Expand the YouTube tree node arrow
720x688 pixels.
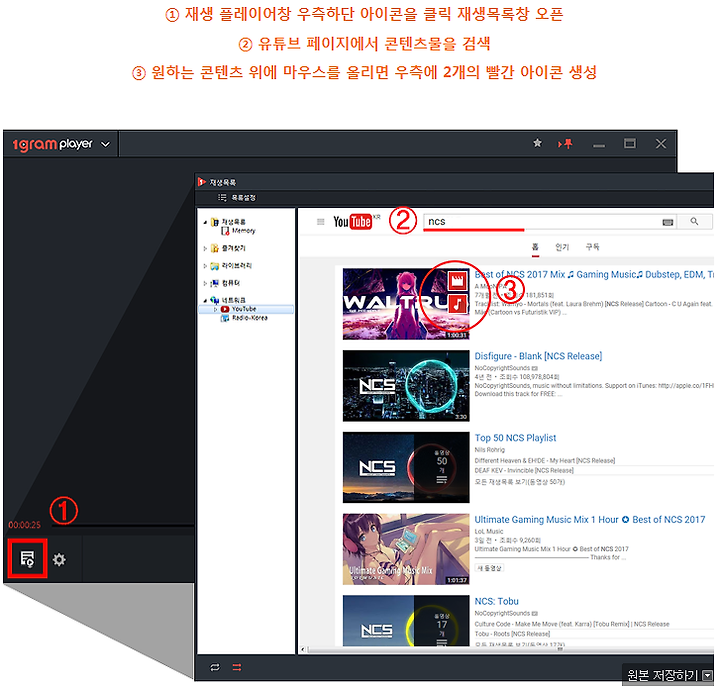(215, 310)
